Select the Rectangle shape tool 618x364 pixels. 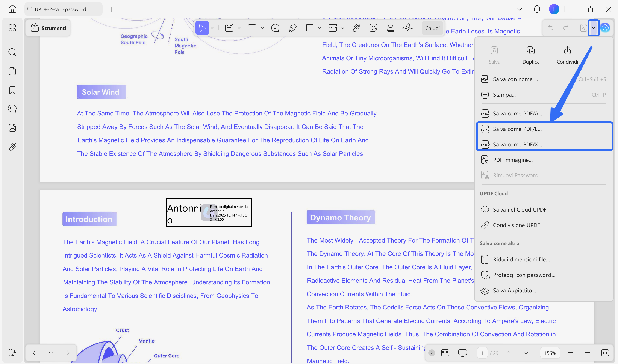[310, 28]
